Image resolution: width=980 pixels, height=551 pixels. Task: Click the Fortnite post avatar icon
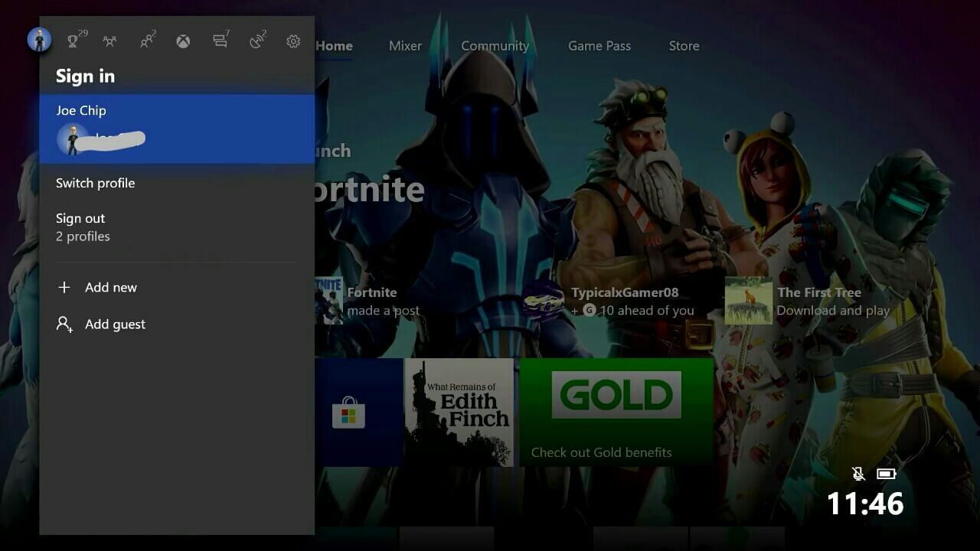(x=329, y=301)
